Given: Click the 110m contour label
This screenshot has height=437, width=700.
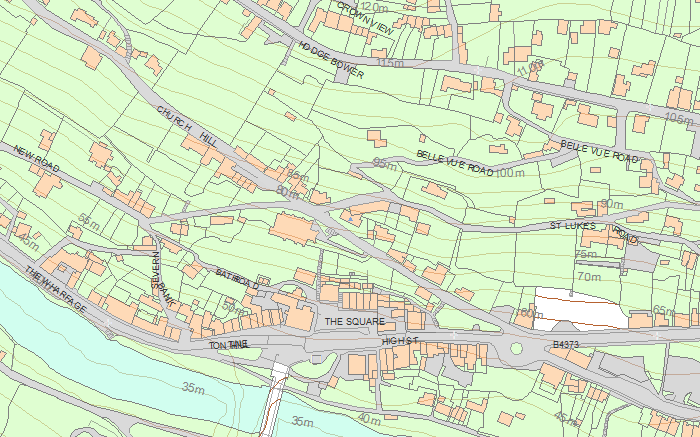Looking at the screenshot, I should [530, 67].
